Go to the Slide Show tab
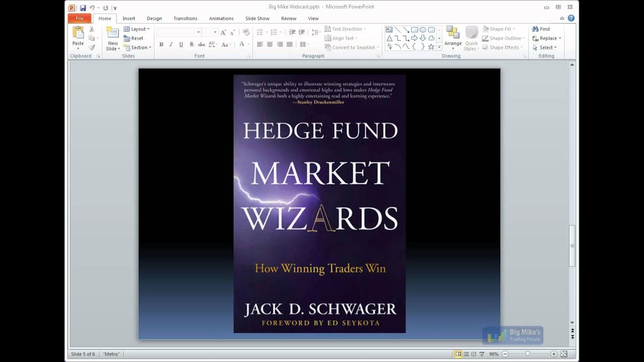This screenshot has width=644, height=362. click(257, 19)
